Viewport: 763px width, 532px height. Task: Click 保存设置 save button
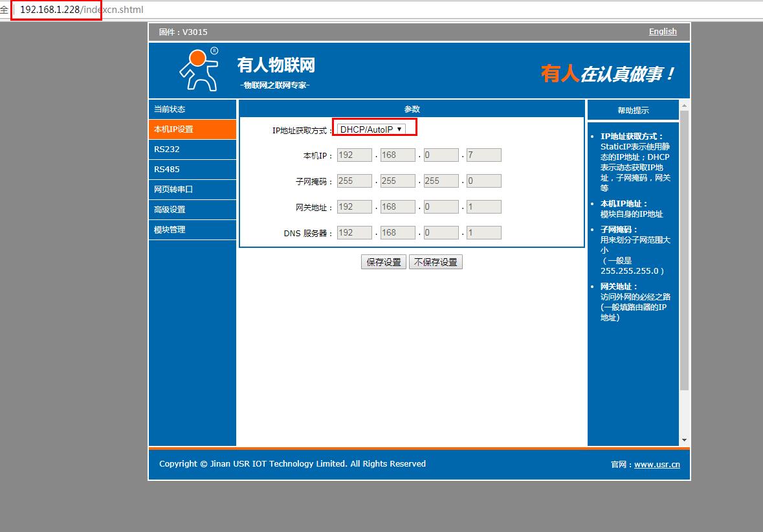[x=384, y=262]
